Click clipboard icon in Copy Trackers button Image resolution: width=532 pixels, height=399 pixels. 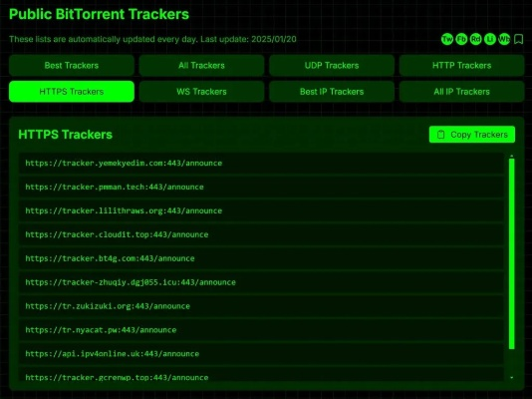coord(440,135)
